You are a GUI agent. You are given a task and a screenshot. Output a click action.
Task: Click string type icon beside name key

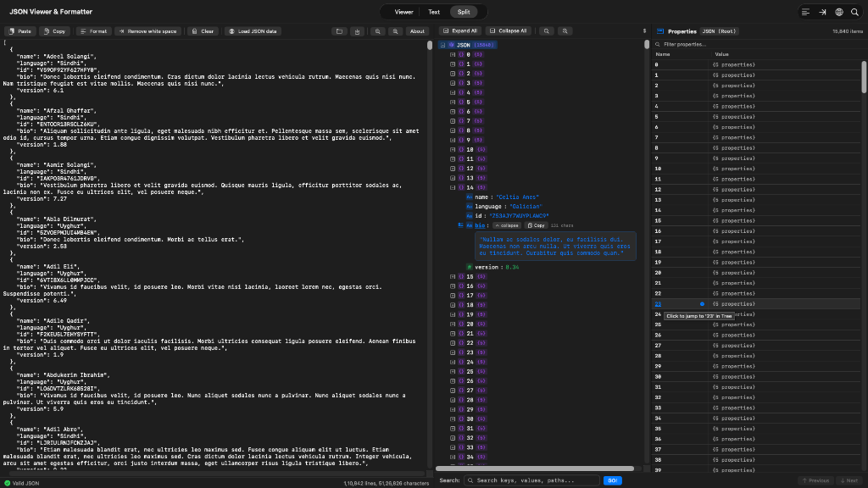coord(470,197)
